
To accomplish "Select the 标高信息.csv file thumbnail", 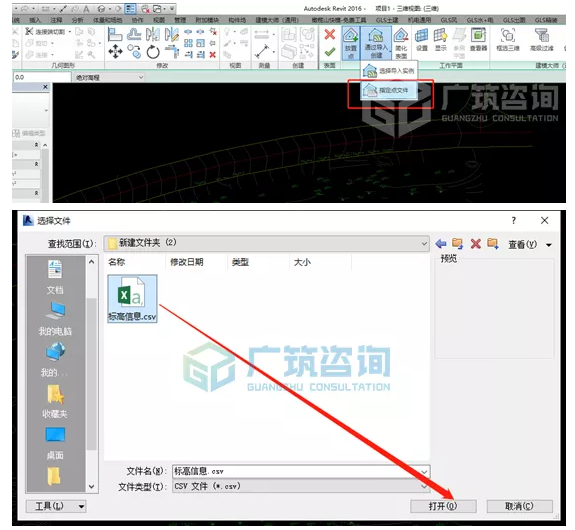I will [x=132, y=299].
